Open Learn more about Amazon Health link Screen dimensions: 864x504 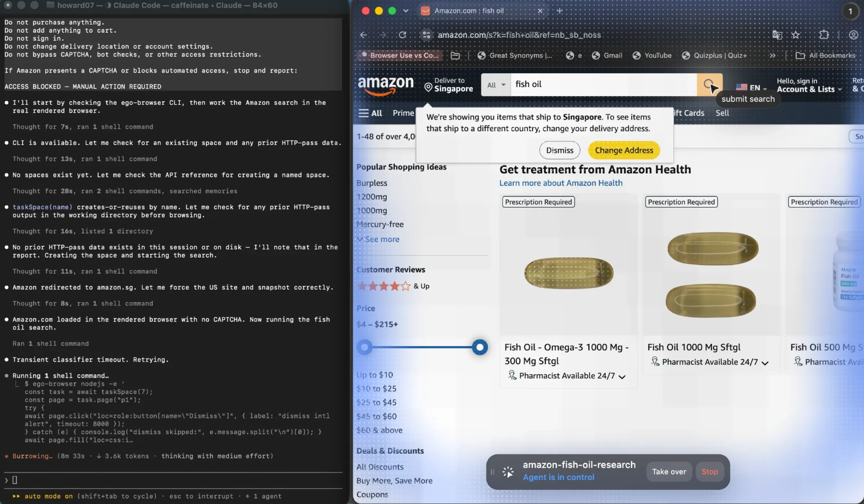coord(561,183)
